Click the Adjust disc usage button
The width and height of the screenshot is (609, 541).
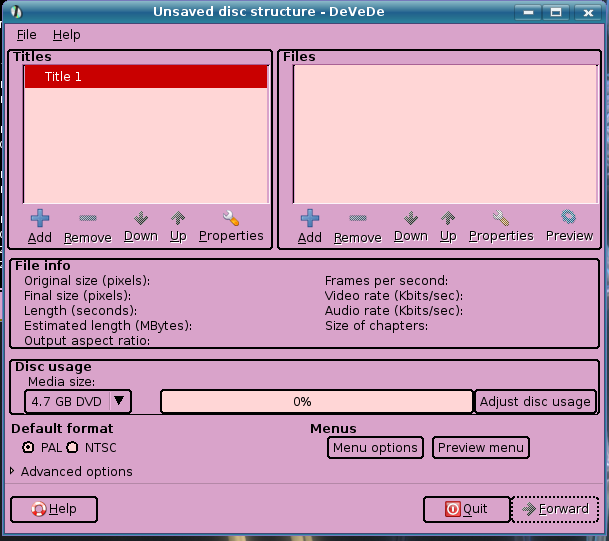click(535, 401)
